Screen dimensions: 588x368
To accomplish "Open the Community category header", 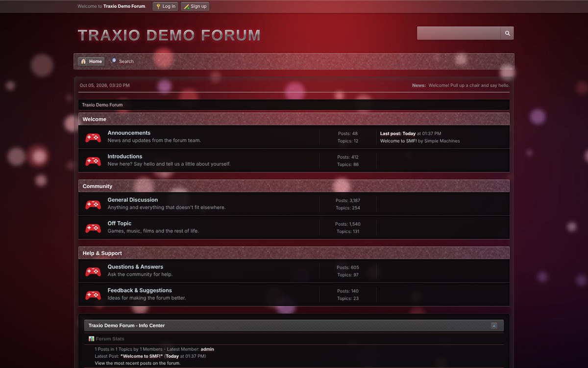I will [98, 186].
